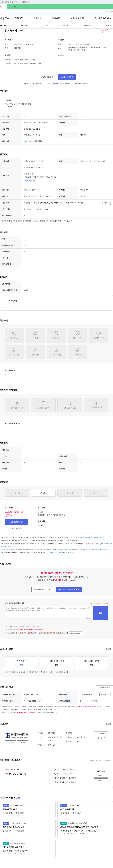Select the 식사제공 benefit icon

coord(77,352)
